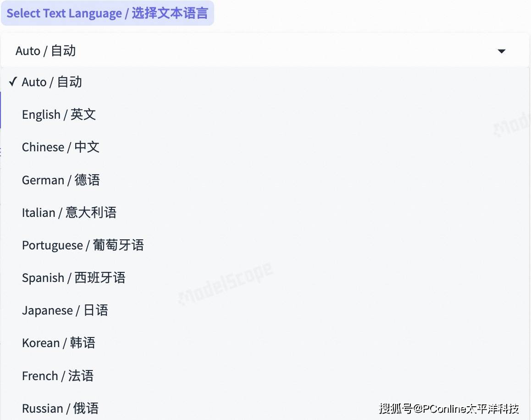Click the checkmark beside Auto
The width and height of the screenshot is (531, 420).
(13, 82)
